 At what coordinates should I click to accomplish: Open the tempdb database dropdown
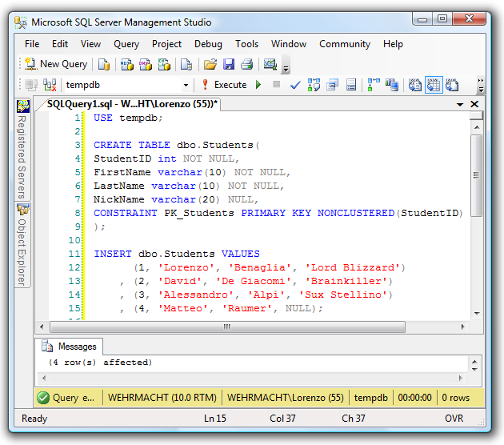click(186, 85)
